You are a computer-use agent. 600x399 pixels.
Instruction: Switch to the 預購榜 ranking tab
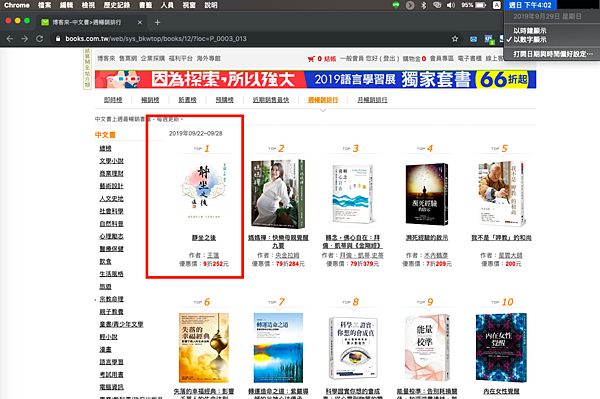click(x=225, y=100)
